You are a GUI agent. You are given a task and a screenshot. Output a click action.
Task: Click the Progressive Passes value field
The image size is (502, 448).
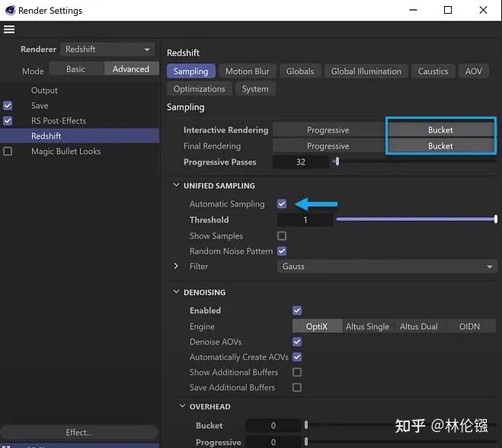point(301,162)
